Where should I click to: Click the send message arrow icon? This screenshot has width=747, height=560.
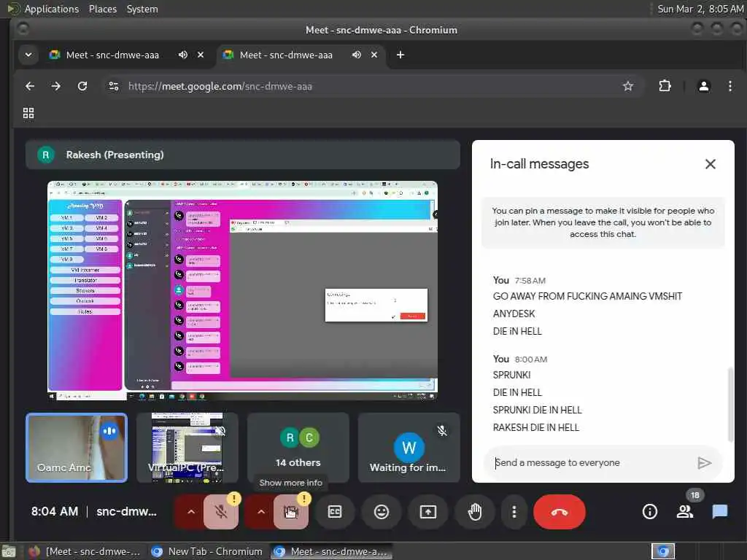704,463
